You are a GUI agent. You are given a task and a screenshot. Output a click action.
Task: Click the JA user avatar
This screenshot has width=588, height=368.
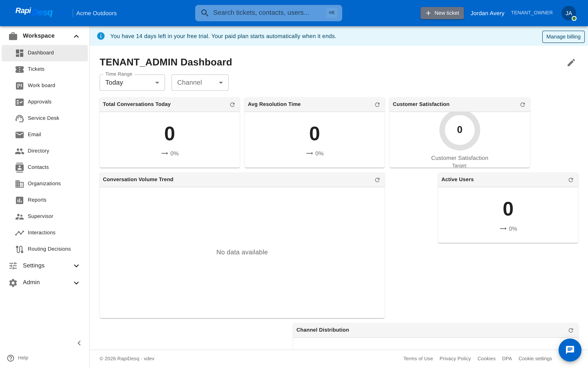[569, 13]
